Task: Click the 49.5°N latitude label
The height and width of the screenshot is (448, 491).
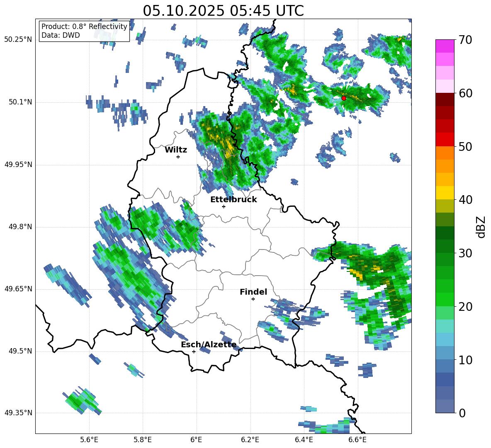Action: pos(20,351)
